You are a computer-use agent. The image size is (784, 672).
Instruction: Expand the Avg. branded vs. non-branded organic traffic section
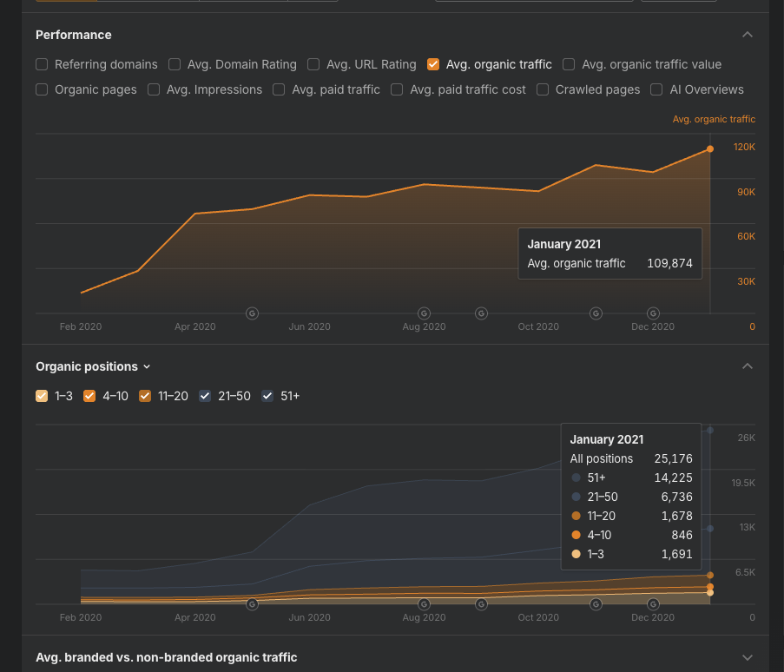[748, 657]
